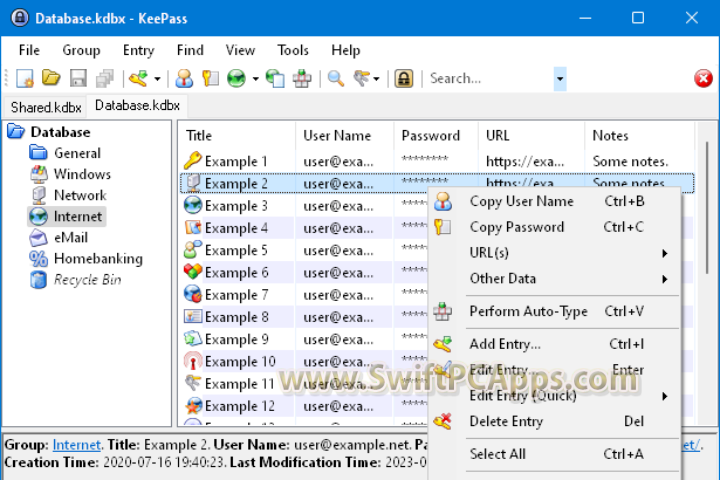Open the Add Entry dropdown arrow

click(158, 79)
